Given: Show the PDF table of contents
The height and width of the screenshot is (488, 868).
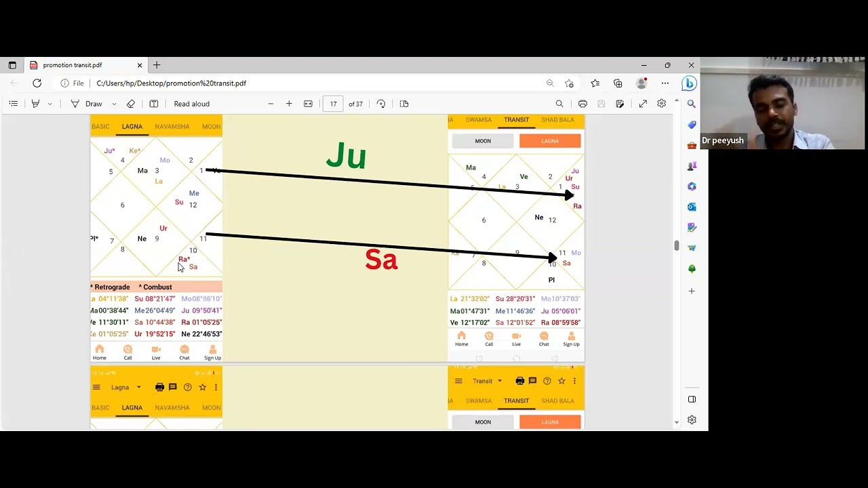Looking at the screenshot, I should pyautogui.click(x=13, y=104).
